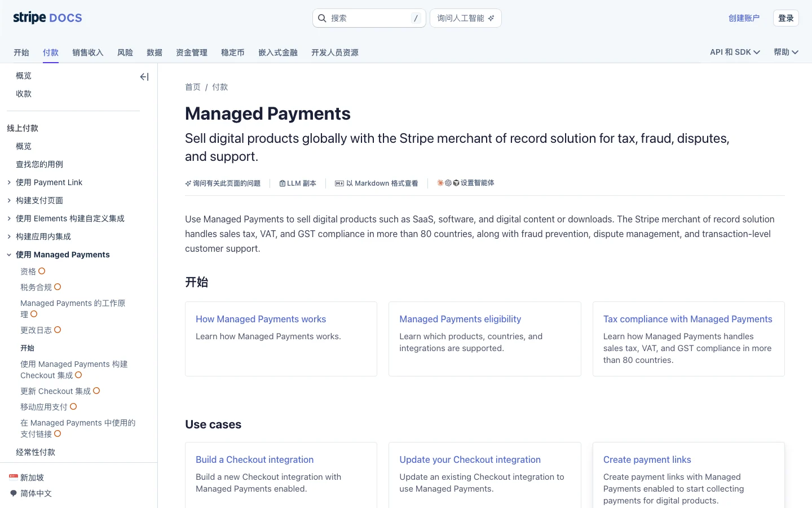
Task: Switch to the 开始 tab
Action: pyautogui.click(x=21, y=52)
